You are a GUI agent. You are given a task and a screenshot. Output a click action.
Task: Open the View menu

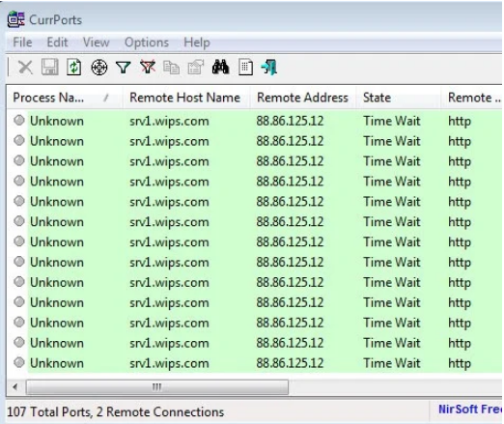point(96,42)
